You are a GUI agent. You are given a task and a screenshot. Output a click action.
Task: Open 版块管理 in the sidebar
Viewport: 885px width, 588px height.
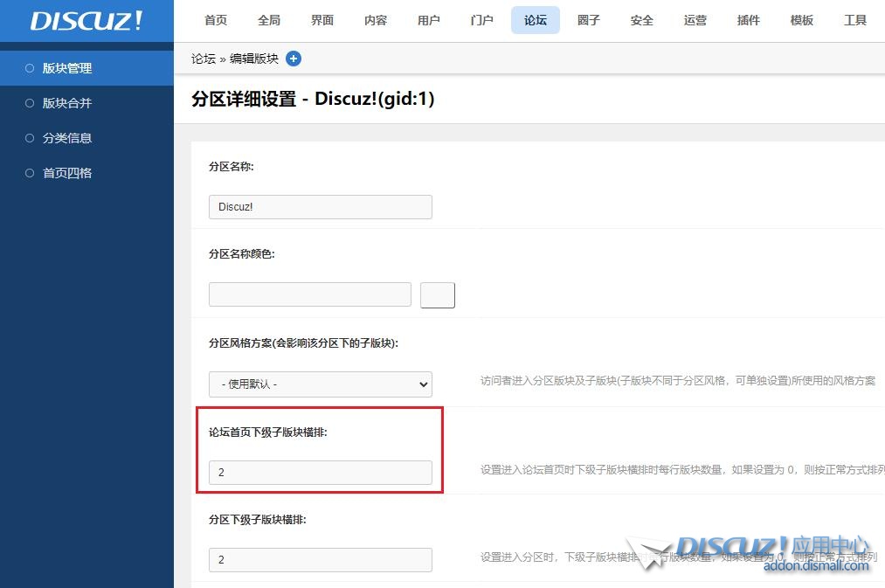pos(67,68)
